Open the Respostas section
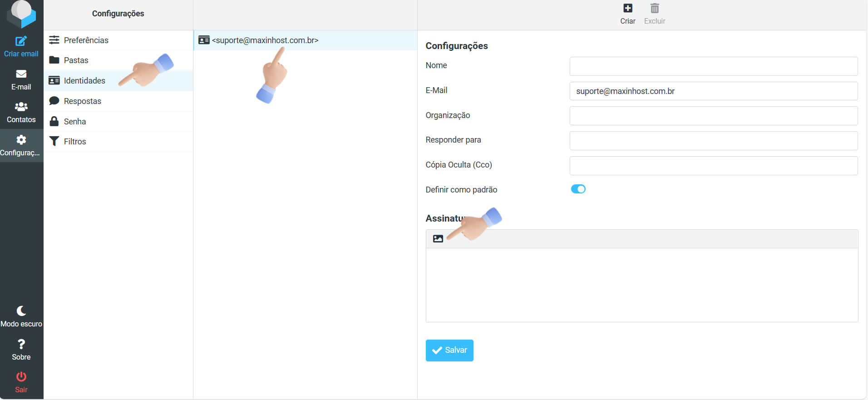This screenshot has width=868, height=400. (82, 101)
